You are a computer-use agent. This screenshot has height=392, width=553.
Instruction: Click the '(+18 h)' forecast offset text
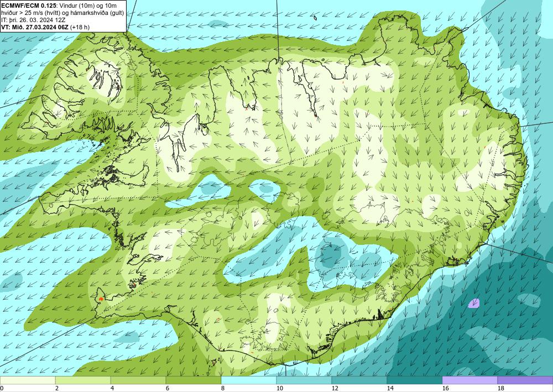[x=80, y=27]
